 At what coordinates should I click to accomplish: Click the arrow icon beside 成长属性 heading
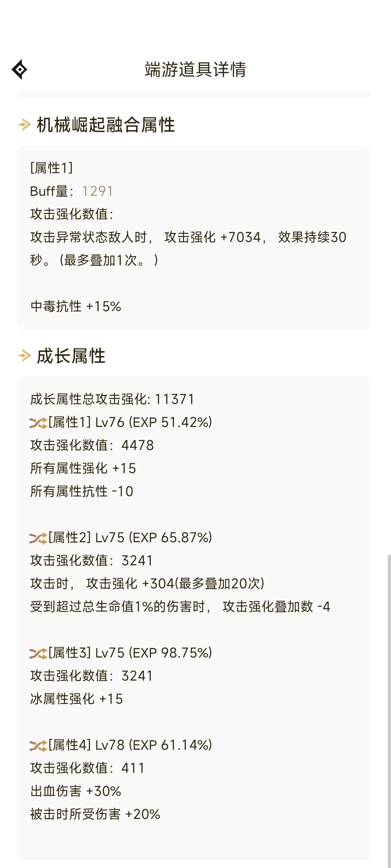coord(24,356)
